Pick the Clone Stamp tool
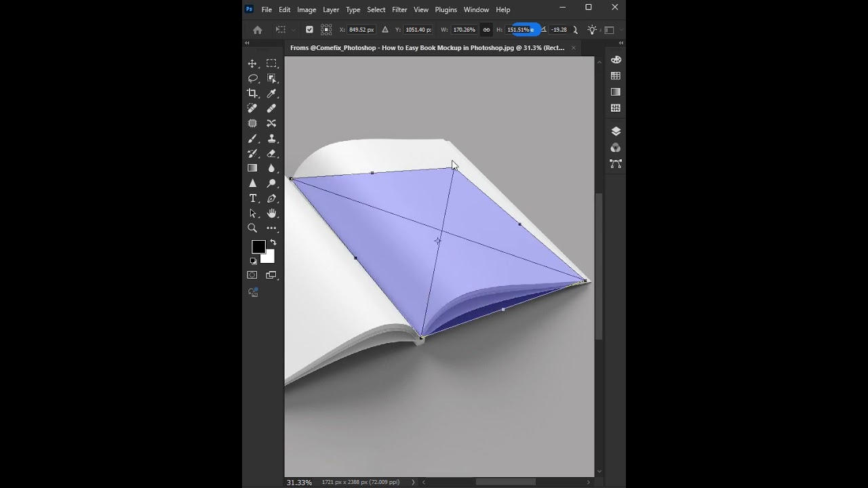This screenshot has width=868, height=488. coord(272,138)
